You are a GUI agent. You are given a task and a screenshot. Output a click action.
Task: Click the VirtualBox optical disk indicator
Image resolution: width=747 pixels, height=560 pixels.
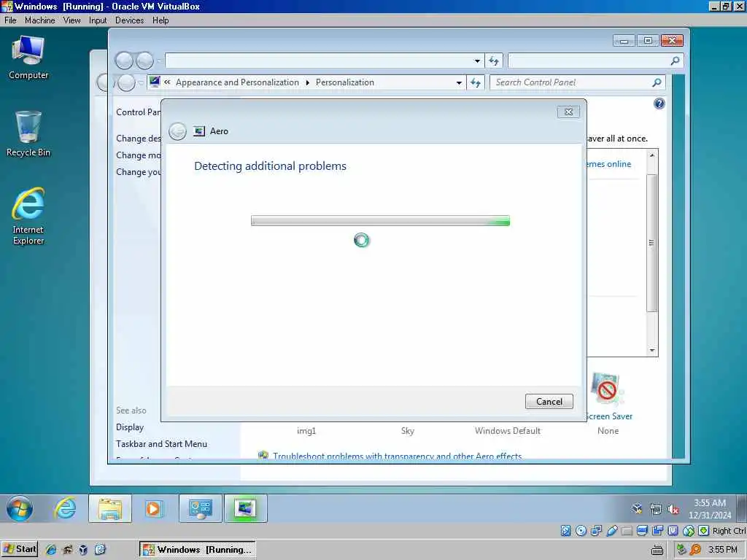pyautogui.click(x=581, y=531)
